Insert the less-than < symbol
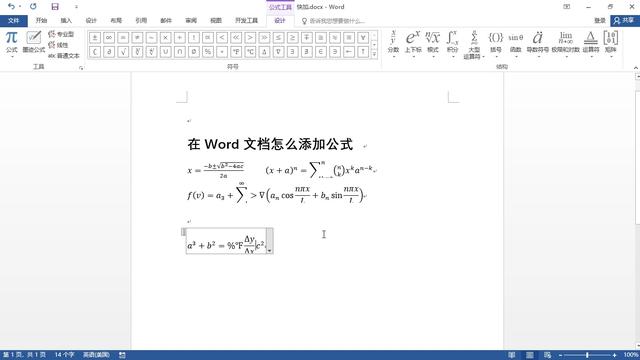640x360 pixels. pos(222,38)
